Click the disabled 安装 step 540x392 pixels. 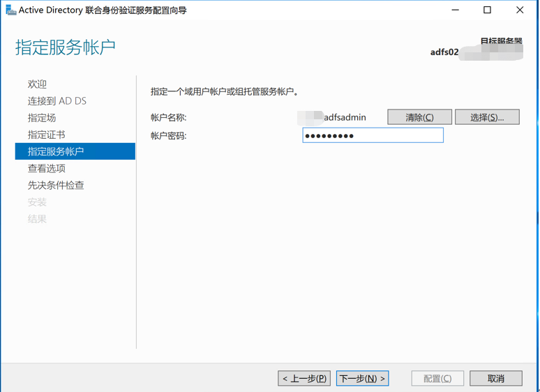pyautogui.click(x=37, y=202)
